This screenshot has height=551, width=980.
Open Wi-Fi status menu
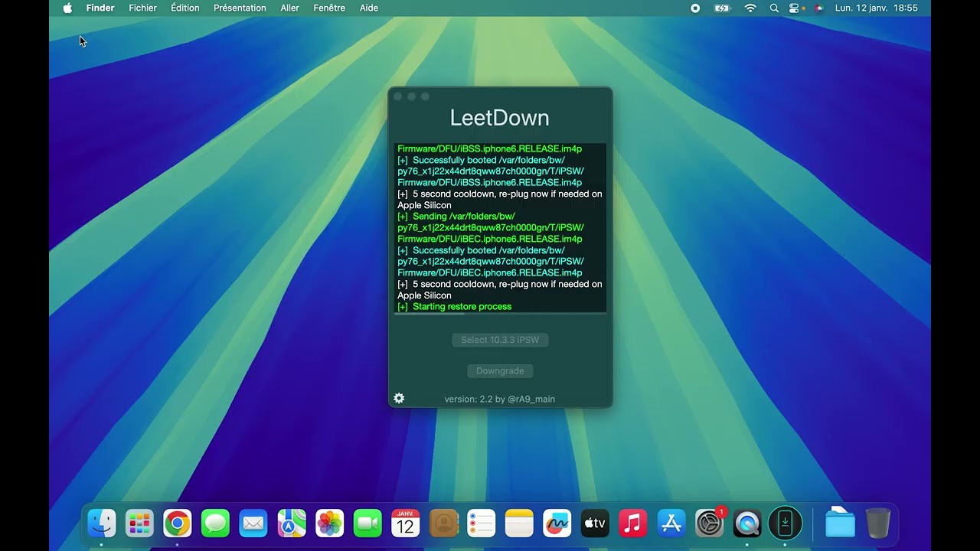click(x=750, y=8)
